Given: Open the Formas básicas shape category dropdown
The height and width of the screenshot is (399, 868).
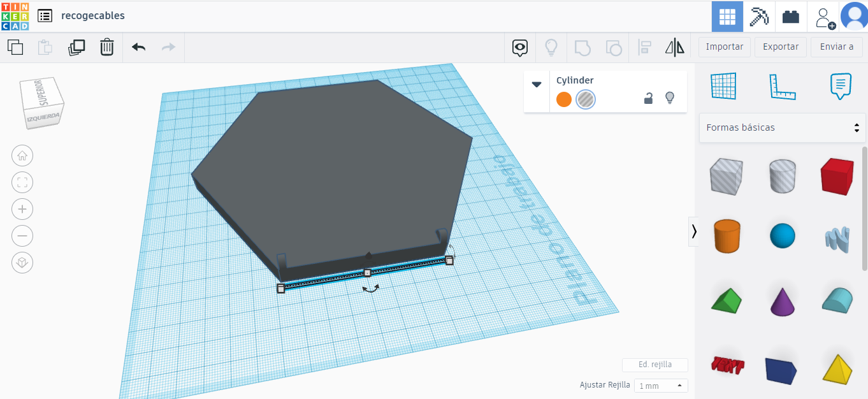Looking at the screenshot, I should [782, 127].
